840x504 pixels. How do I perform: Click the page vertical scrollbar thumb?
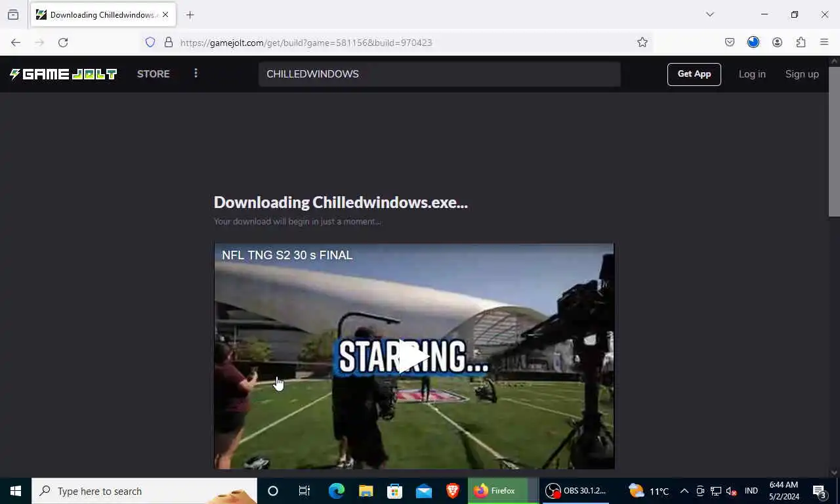pos(834,141)
